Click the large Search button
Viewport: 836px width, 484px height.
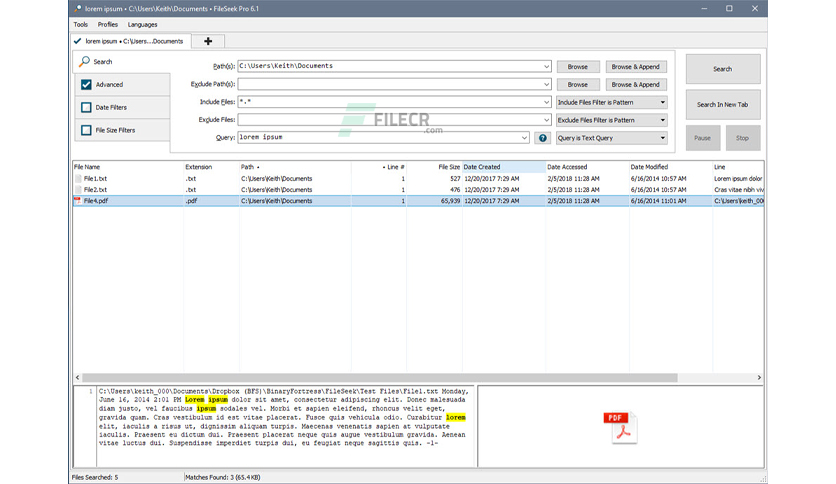pyautogui.click(x=722, y=69)
